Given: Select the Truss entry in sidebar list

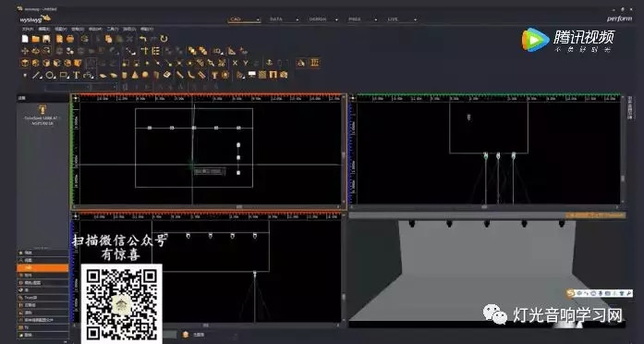Looking at the screenshot, I should pyautogui.click(x=43, y=297).
